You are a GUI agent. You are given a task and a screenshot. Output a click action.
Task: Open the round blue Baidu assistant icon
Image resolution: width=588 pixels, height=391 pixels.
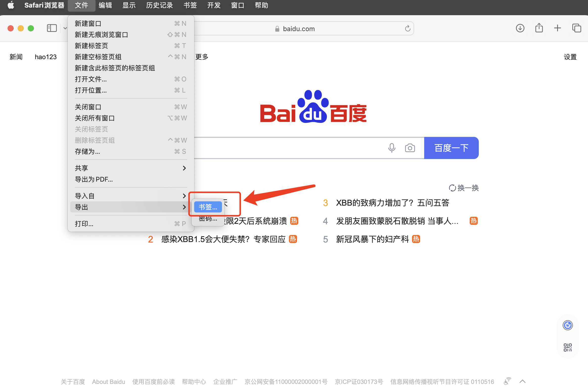click(x=568, y=325)
